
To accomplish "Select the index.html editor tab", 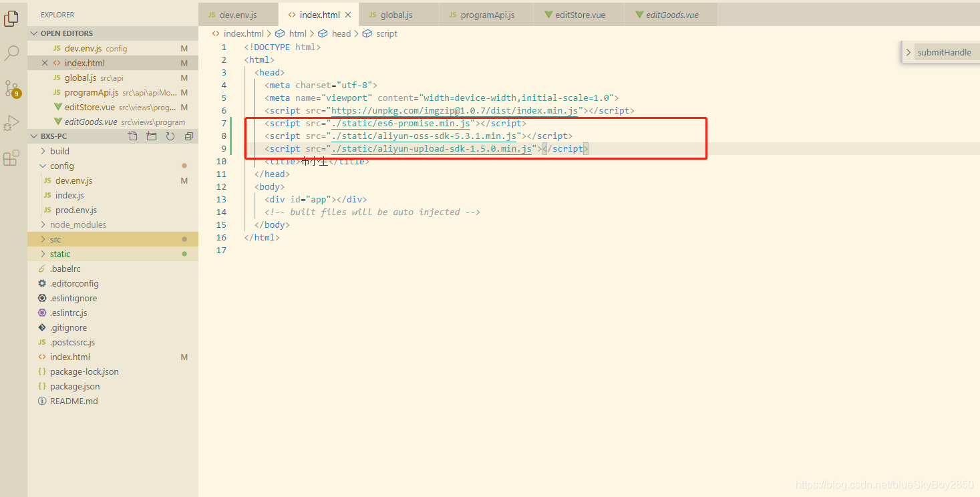I will tap(318, 15).
